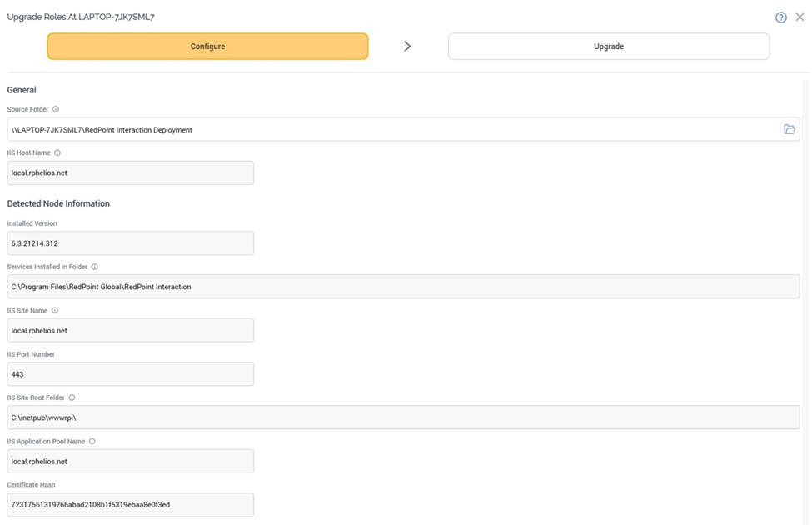Focus the IIS Port Number field

pos(130,374)
